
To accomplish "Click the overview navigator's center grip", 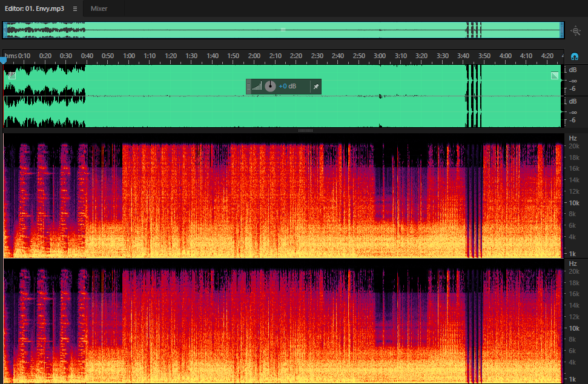I will (283, 30).
